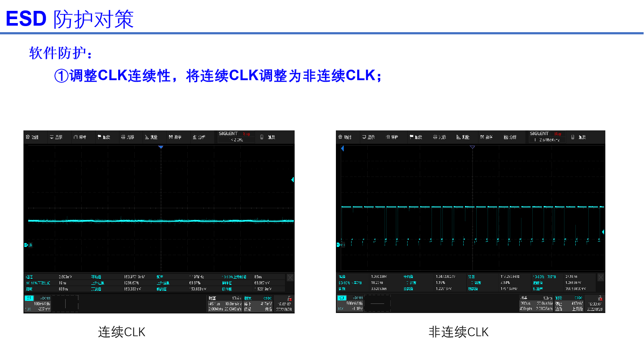Select the 显示 (Display) icon in the left scope toolbar
The image size is (644, 343).
pos(58,137)
